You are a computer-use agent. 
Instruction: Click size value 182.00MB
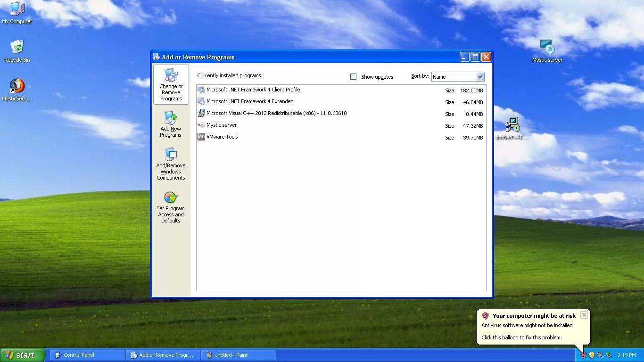(471, 90)
